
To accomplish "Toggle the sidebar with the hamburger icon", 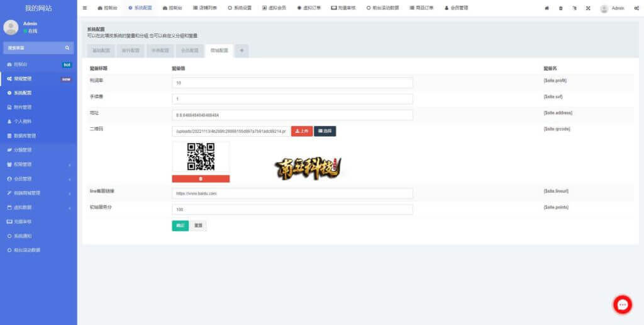I will click(x=85, y=8).
